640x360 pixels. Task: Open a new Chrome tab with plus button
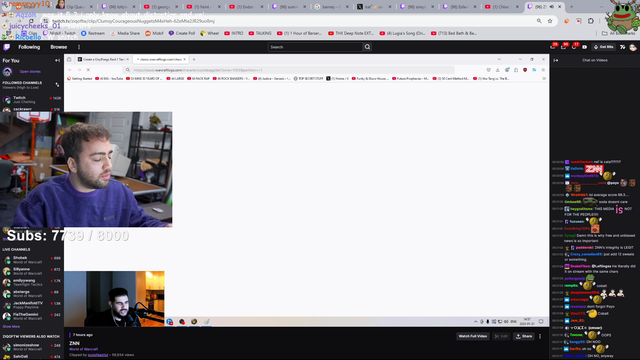click(571, 7)
